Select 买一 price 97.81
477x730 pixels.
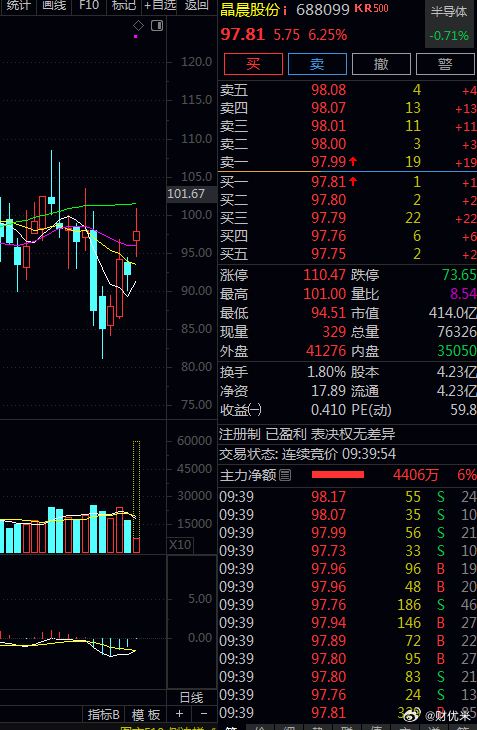[329, 182]
